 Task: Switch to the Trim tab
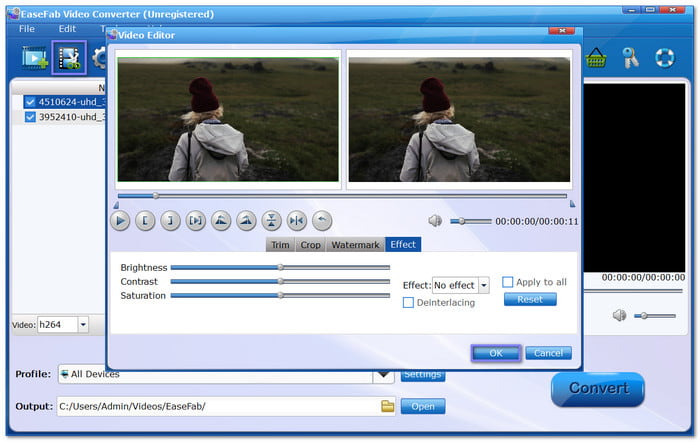click(280, 245)
